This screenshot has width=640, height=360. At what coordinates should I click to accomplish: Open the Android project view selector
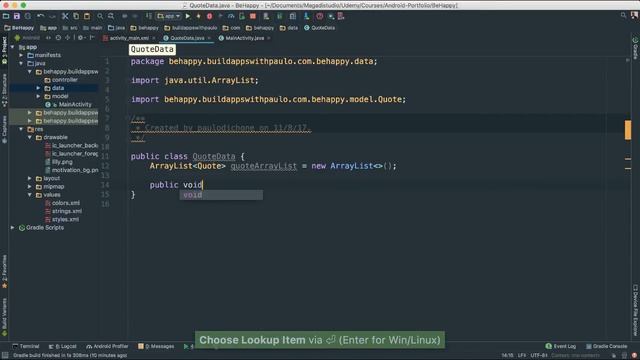click(27, 38)
